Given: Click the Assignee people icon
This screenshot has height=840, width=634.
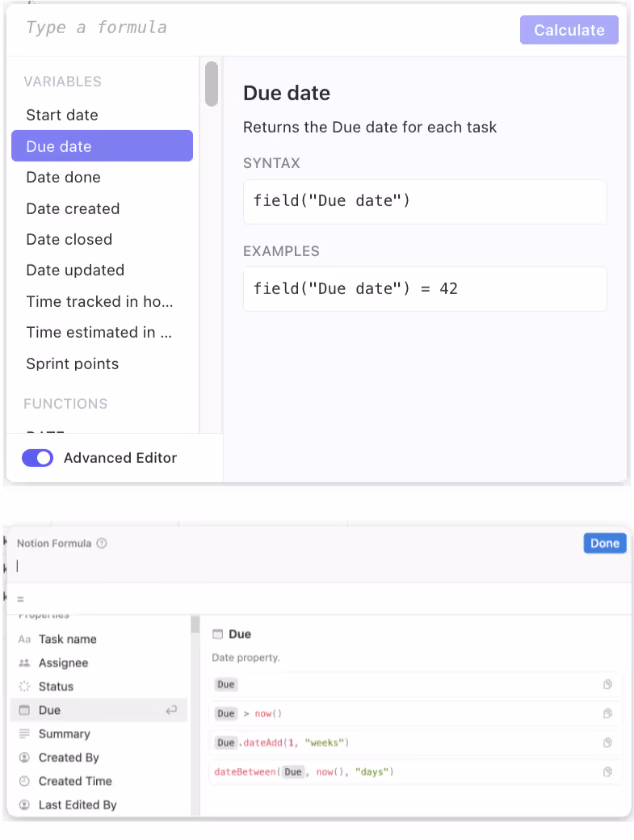Looking at the screenshot, I should (26, 662).
